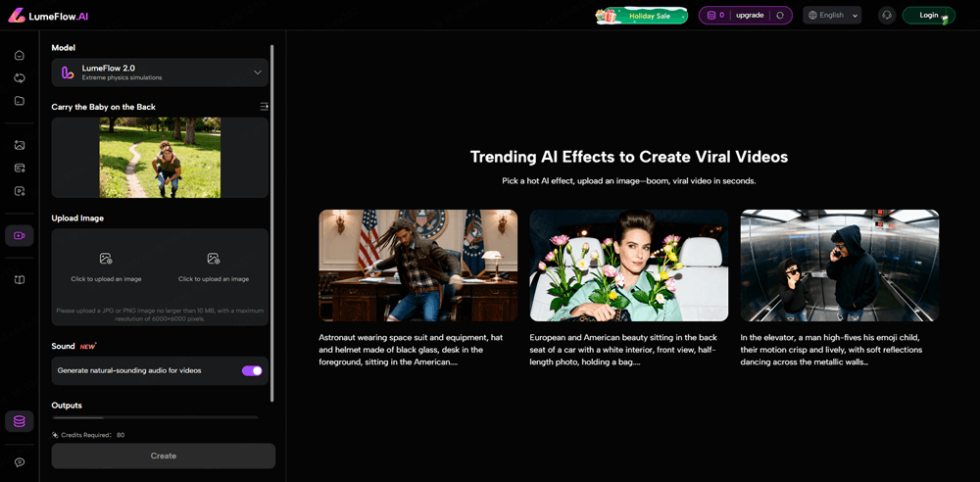Select the woman with flowers car thumbnail
This screenshot has width=980, height=482.
(629, 265)
